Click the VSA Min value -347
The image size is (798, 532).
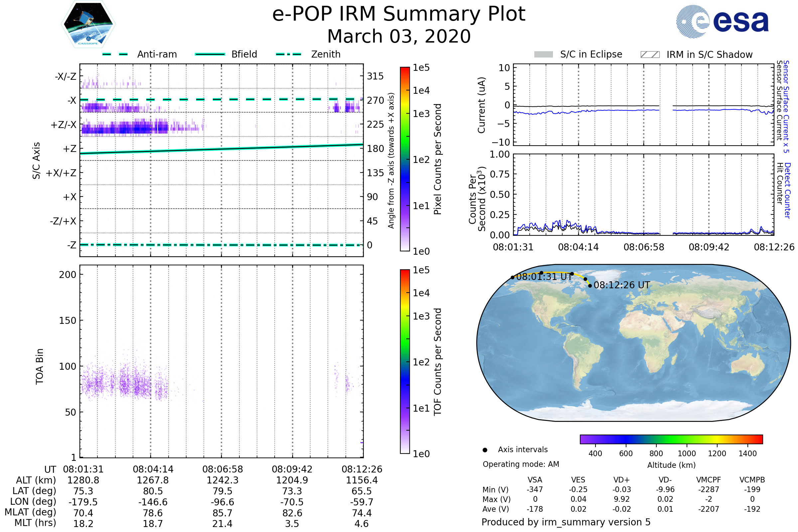point(535,489)
